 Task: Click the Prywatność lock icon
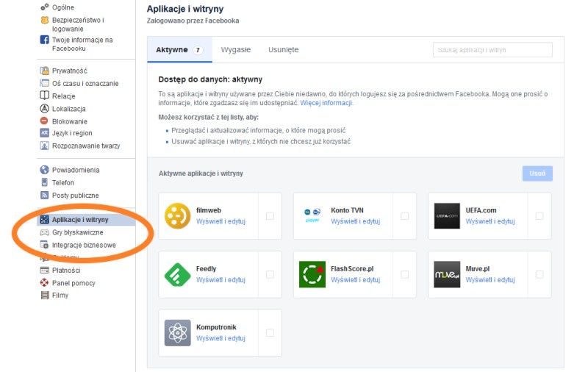pyautogui.click(x=45, y=71)
